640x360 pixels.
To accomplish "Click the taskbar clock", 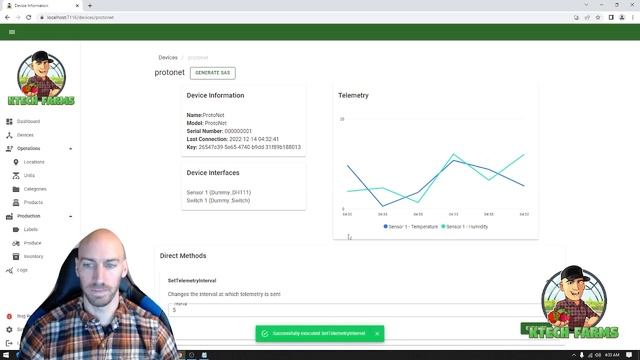I will pyautogui.click(x=612, y=355).
